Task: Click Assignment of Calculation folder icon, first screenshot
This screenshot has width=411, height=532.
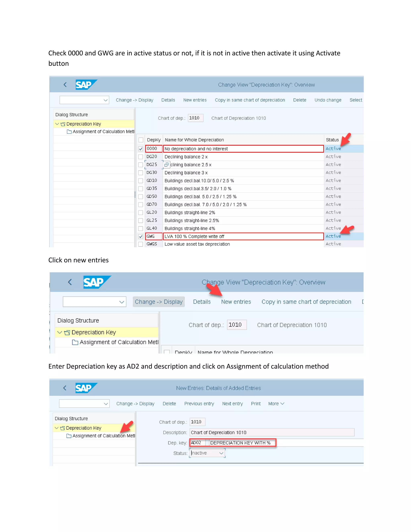Action: (x=69, y=131)
